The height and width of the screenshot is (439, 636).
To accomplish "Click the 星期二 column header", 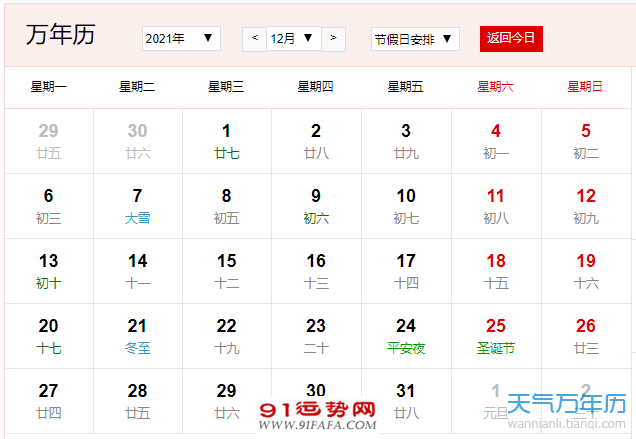I will coord(137,87).
